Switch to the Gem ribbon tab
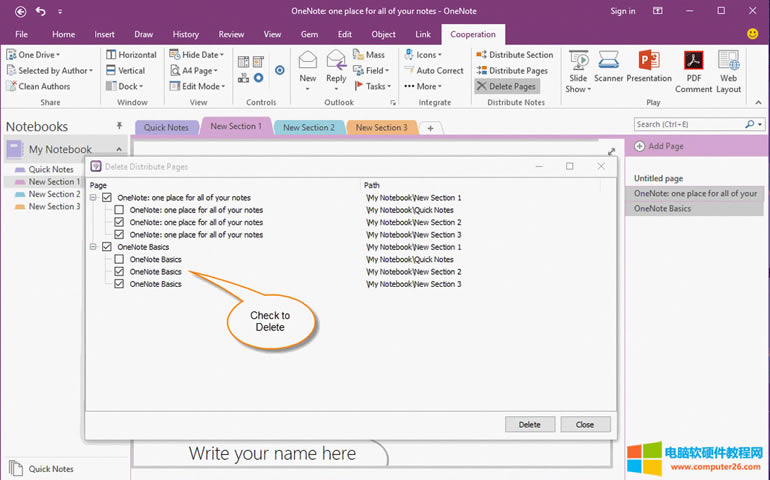Viewport: 770px width, 480px height. tap(308, 34)
